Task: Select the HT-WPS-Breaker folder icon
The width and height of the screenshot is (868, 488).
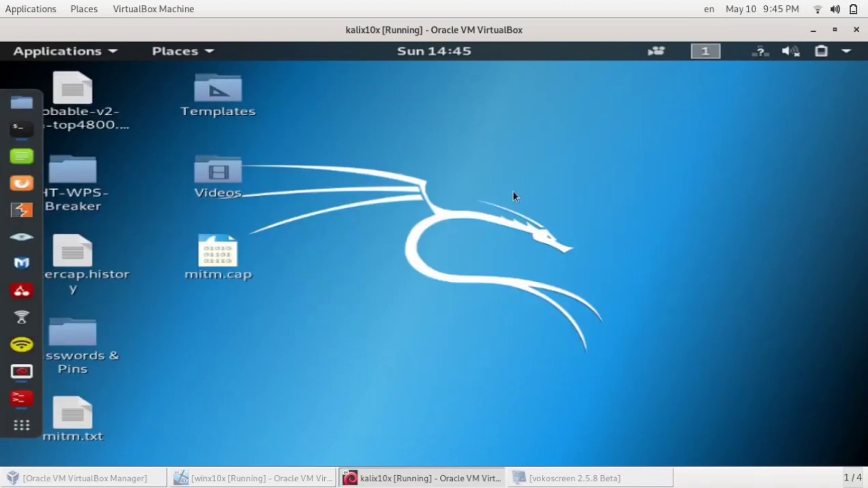Action: [x=73, y=183]
